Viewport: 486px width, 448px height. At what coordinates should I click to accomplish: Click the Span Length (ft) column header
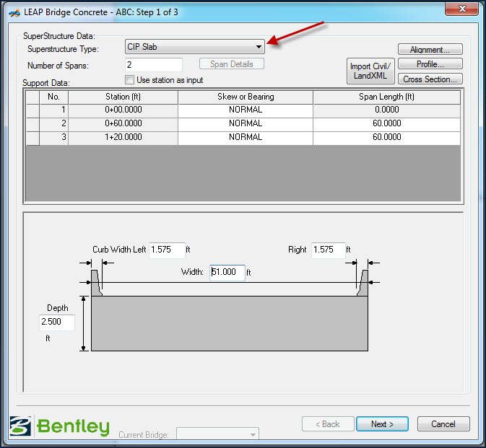pyautogui.click(x=386, y=97)
